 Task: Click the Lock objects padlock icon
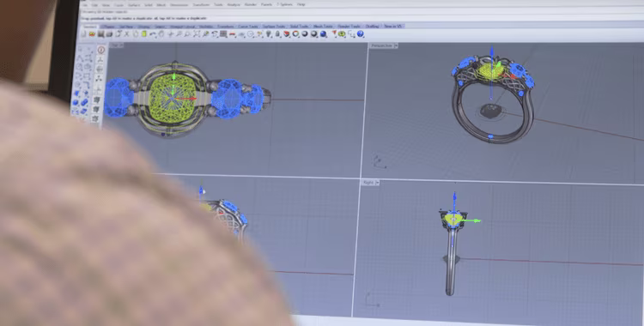278,34
